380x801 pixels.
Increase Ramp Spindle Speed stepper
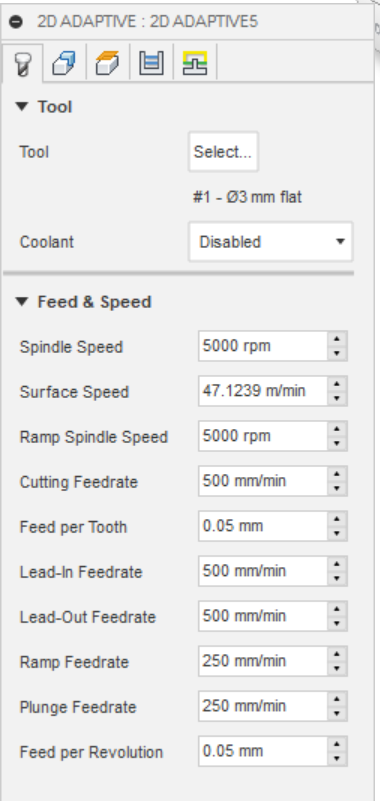(337, 429)
